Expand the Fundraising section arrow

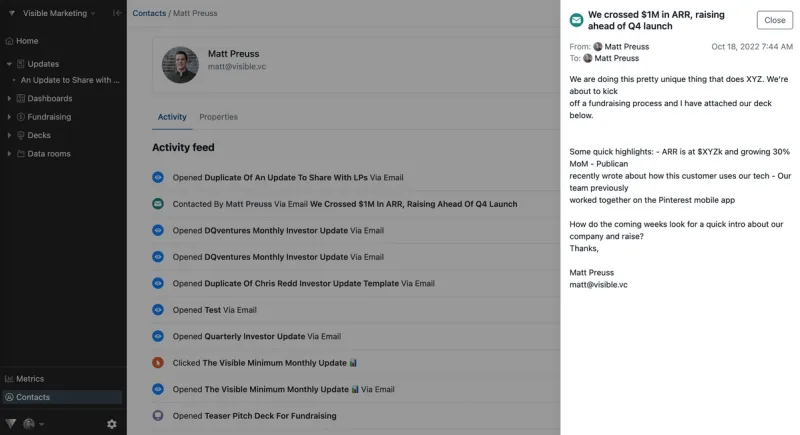9,117
